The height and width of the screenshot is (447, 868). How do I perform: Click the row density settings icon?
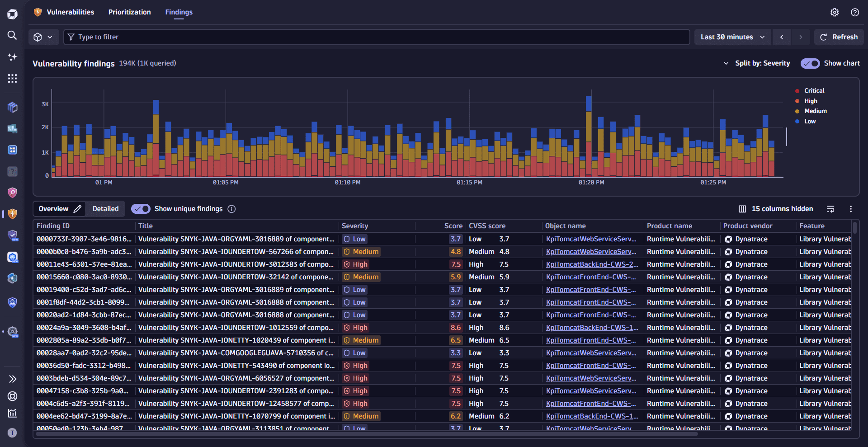click(x=830, y=209)
